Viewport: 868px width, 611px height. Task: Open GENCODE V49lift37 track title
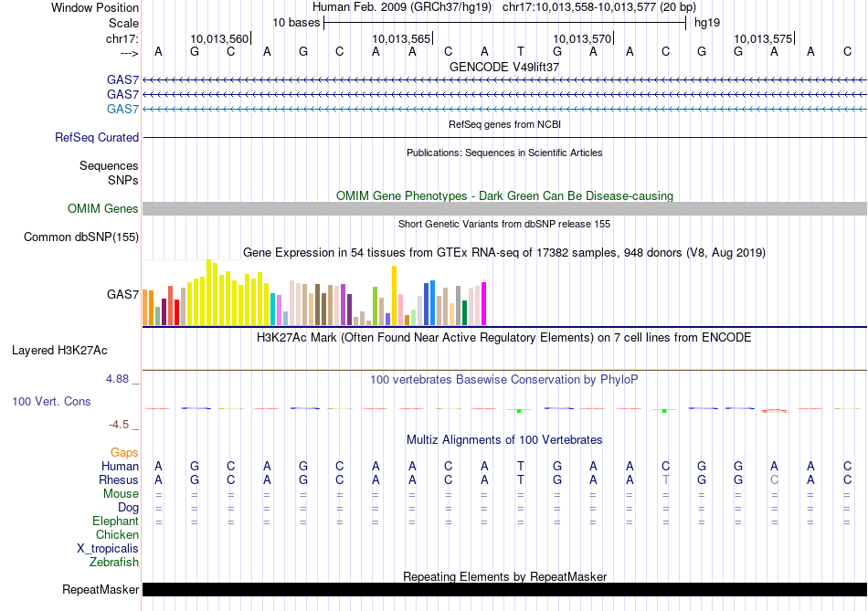[x=504, y=68]
